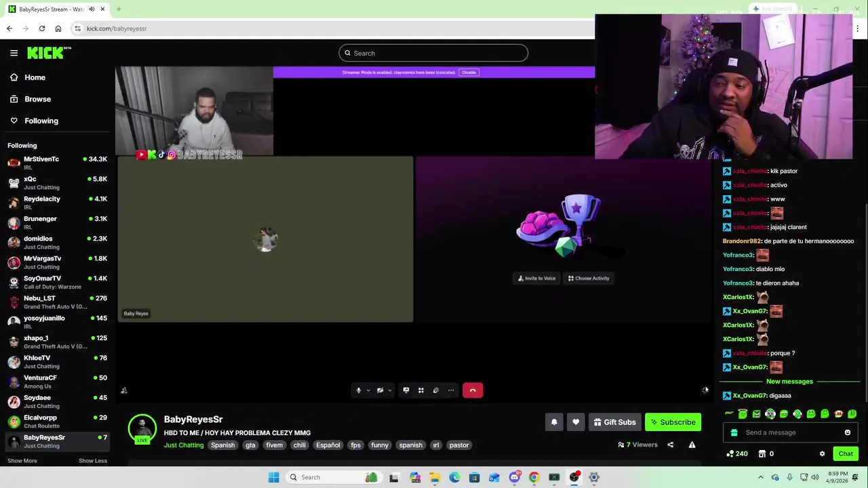
Task: Open MrStivenTc channel in Following list
Action: point(57,163)
